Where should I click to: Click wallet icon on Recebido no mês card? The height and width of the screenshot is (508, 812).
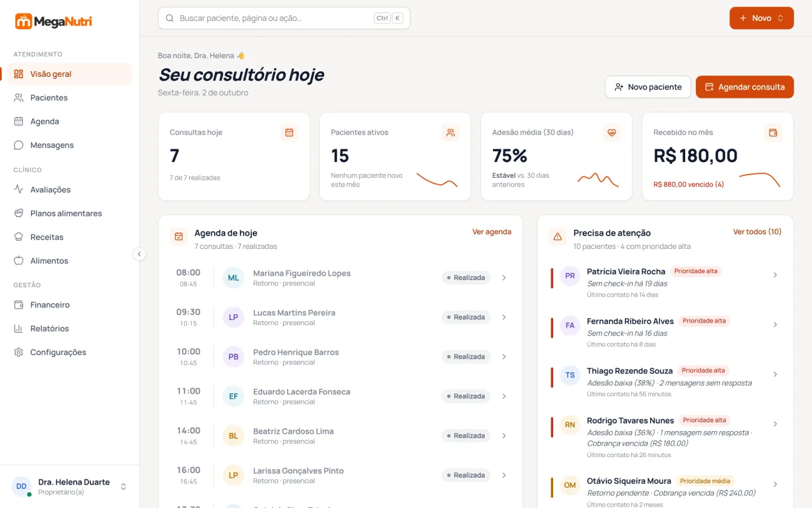click(773, 133)
